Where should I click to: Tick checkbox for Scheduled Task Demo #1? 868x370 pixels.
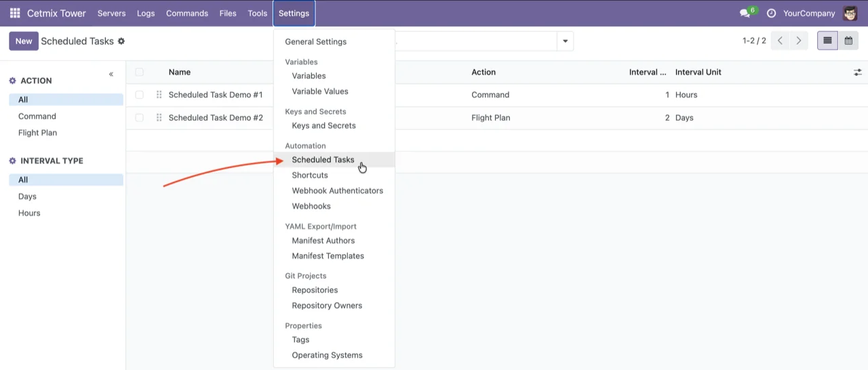tap(139, 95)
